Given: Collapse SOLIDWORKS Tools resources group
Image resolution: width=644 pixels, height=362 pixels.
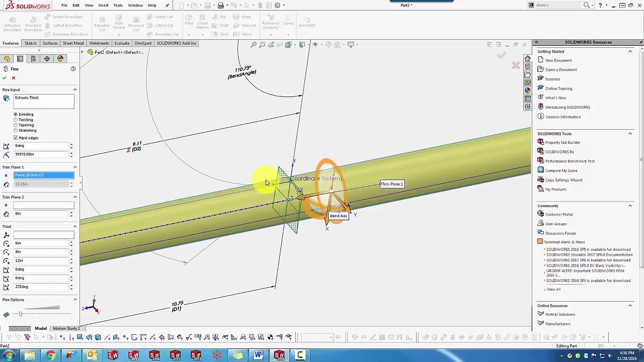Looking at the screenshot, I should tap(630, 134).
